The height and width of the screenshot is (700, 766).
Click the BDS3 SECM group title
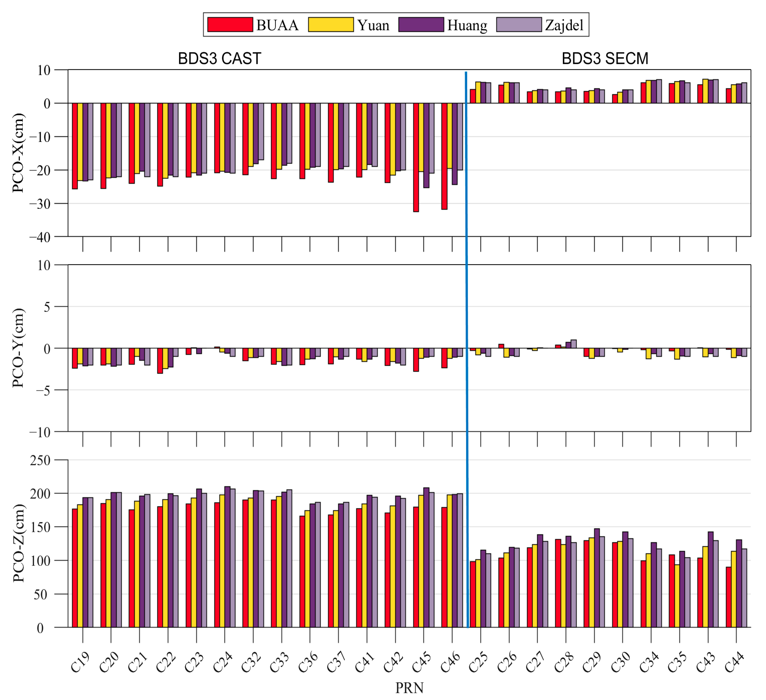click(x=605, y=59)
